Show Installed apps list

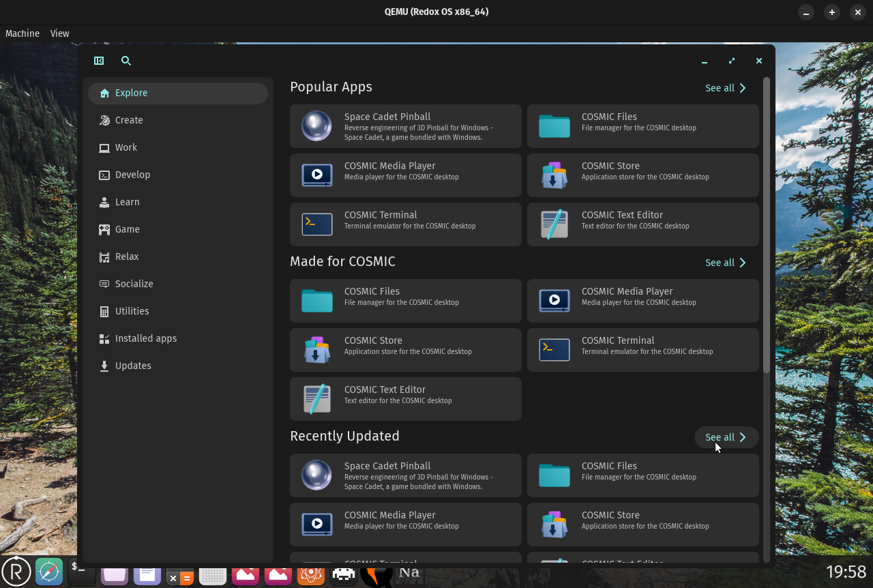pos(178,339)
